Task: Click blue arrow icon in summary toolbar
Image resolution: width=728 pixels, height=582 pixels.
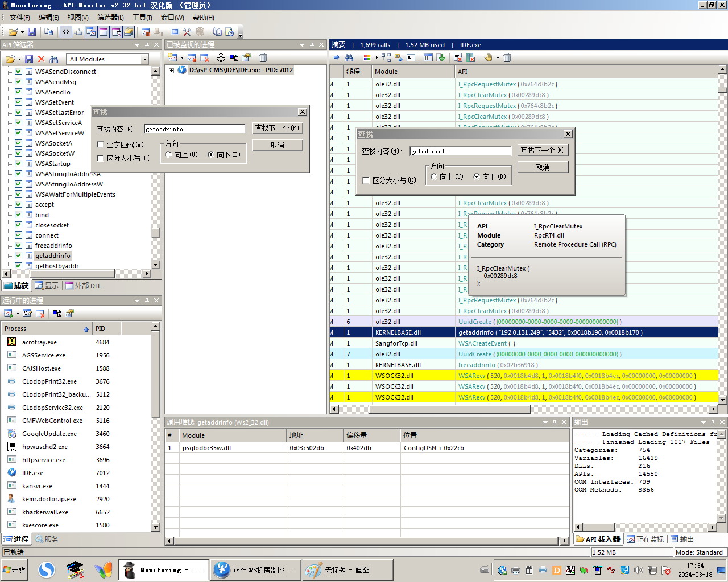Action: click(337, 57)
